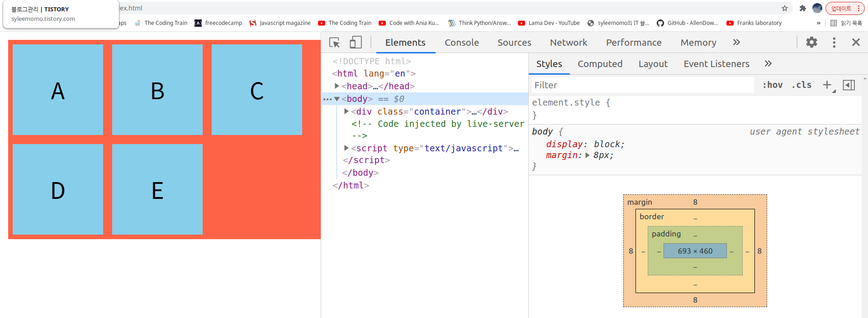Select the Event Listeners pane tab
This screenshot has width=868, height=318.
716,64
